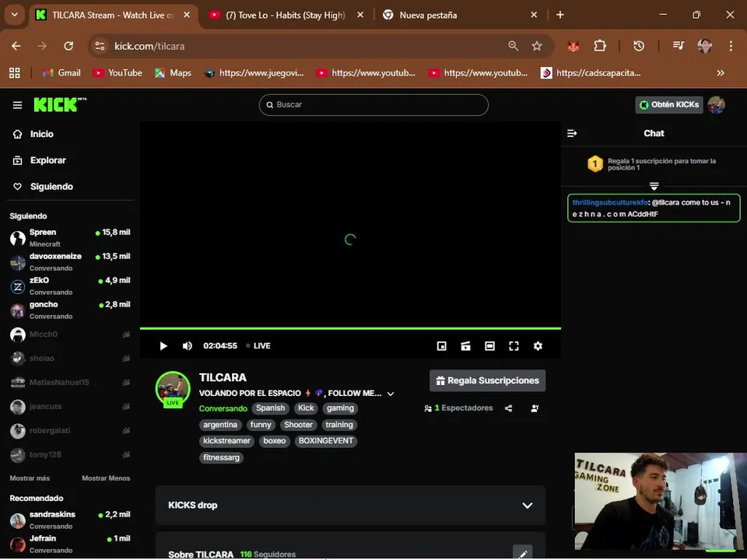Share the stream via share icon
747x560 pixels.
pyautogui.click(x=508, y=408)
